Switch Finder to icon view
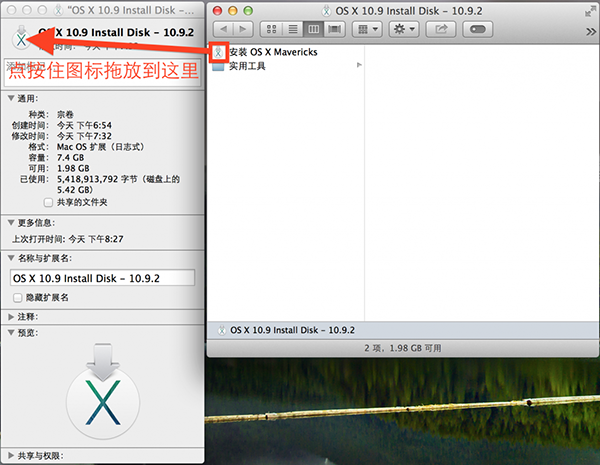This screenshot has width=600, height=465. (271, 29)
